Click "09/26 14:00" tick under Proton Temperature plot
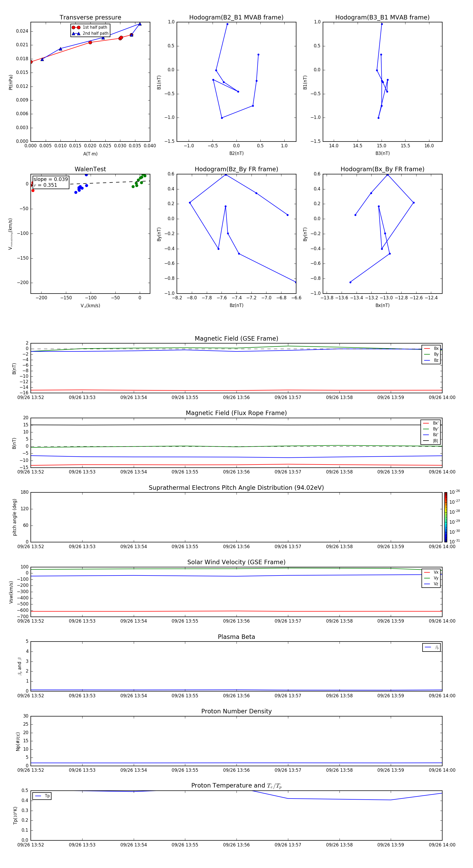The width and height of the screenshot is (473, 868). tap(442, 845)
